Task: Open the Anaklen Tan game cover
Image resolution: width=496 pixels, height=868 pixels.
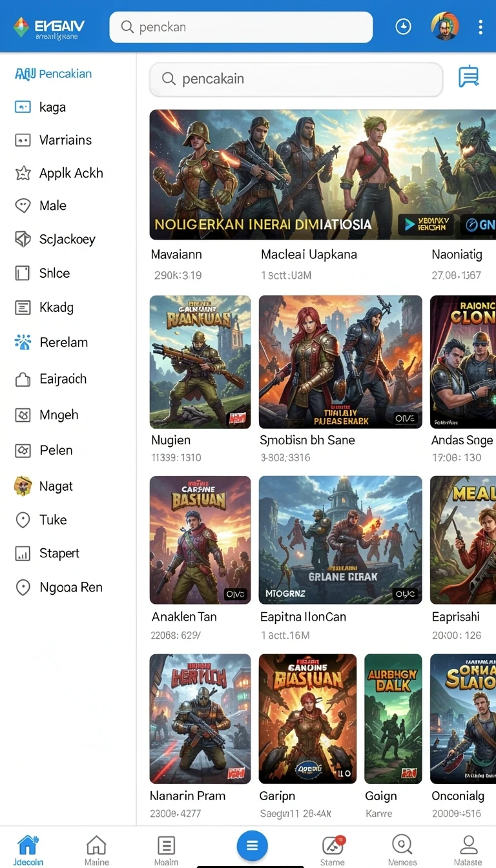Action: [x=200, y=540]
